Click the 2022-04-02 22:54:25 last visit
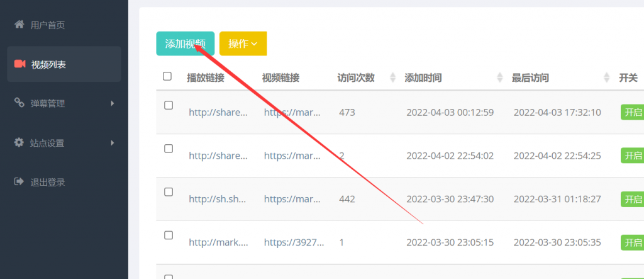The width and height of the screenshot is (644, 279). coord(557,156)
